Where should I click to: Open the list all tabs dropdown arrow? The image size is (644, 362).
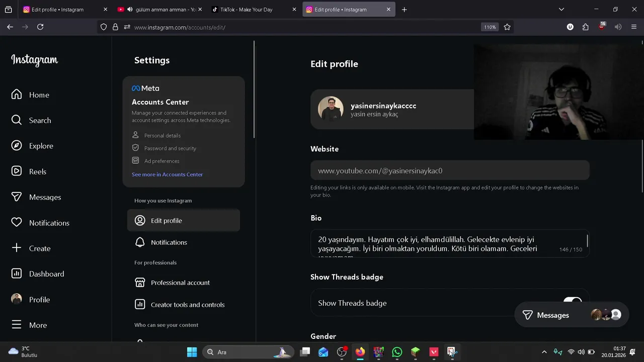pos(561,10)
